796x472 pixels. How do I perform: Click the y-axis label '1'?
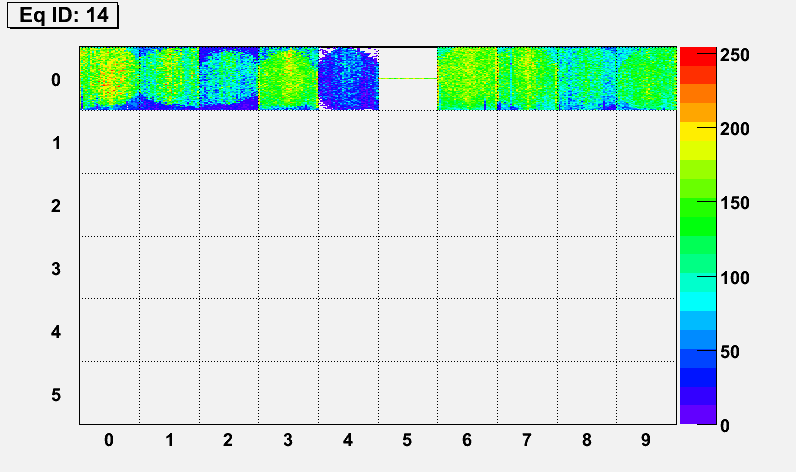[x=56, y=143]
